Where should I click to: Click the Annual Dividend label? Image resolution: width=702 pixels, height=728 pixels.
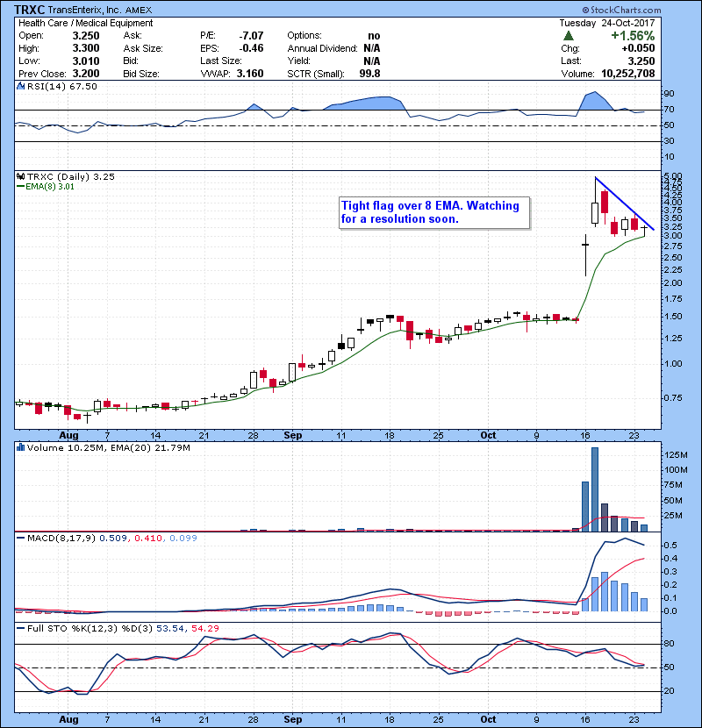[x=322, y=48]
